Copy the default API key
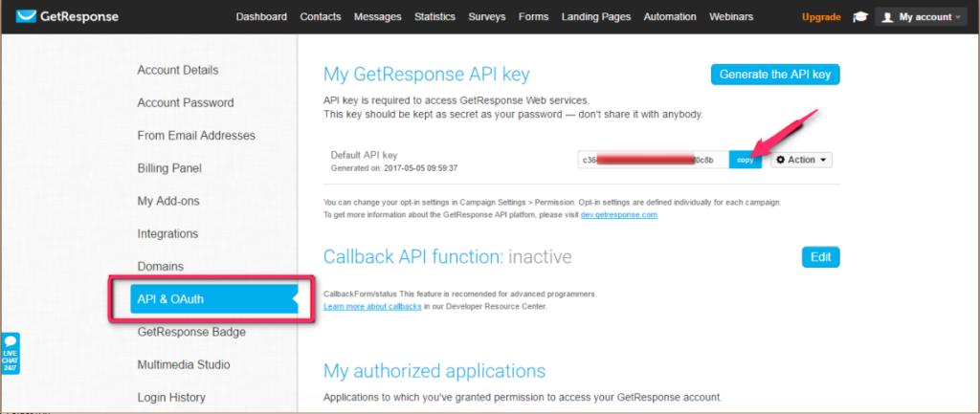 click(x=745, y=160)
